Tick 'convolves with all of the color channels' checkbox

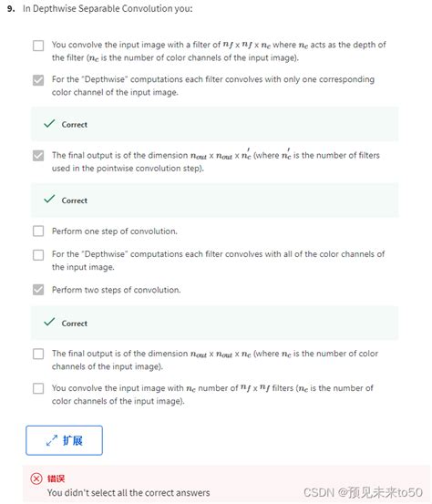pyautogui.click(x=38, y=255)
